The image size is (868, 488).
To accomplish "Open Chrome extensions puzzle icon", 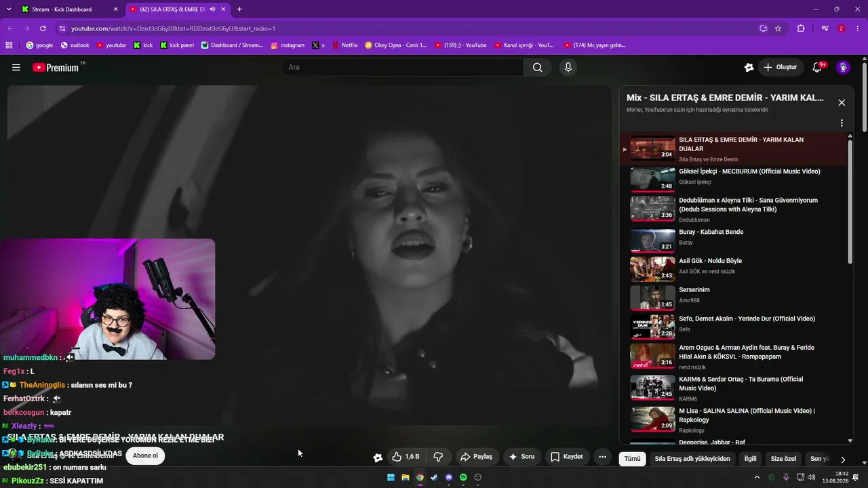I will tap(801, 28).
